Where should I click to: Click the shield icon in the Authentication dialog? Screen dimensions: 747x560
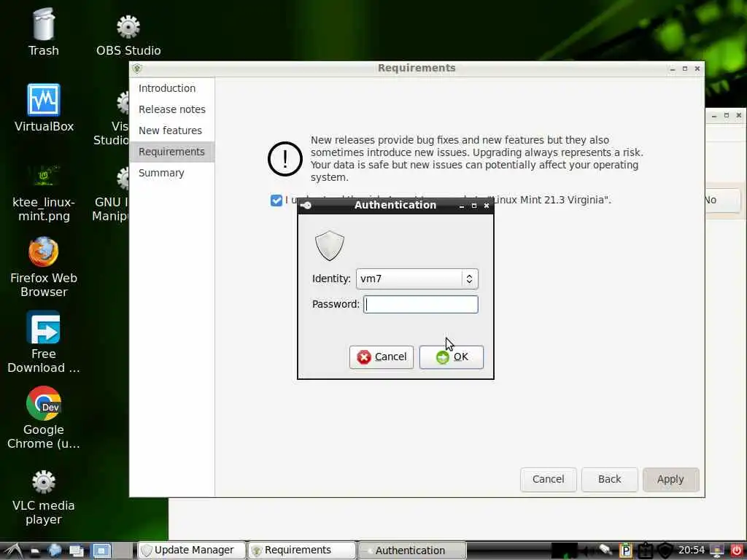(x=329, y=246)
